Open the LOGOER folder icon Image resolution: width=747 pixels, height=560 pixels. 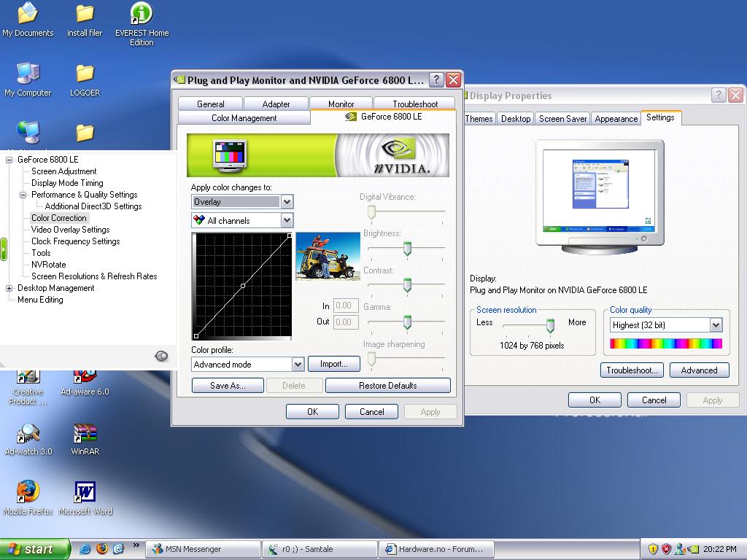(85, 79)
